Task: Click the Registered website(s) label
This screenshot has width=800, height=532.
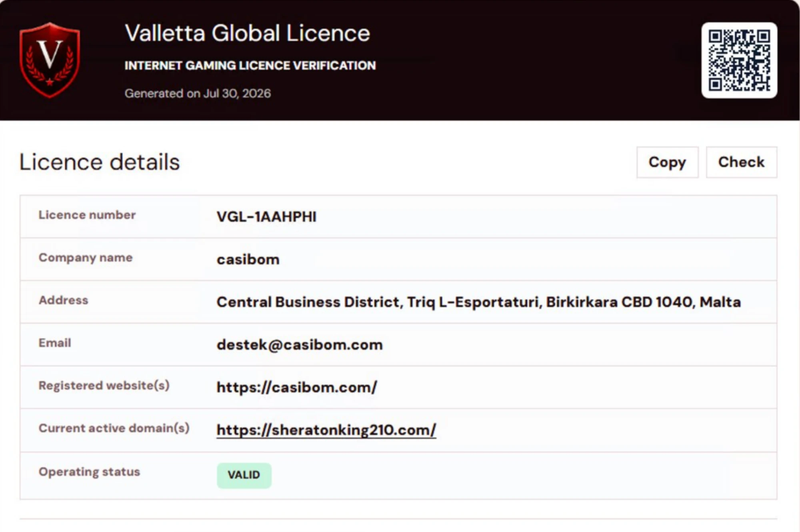Action: coord(104,386)
